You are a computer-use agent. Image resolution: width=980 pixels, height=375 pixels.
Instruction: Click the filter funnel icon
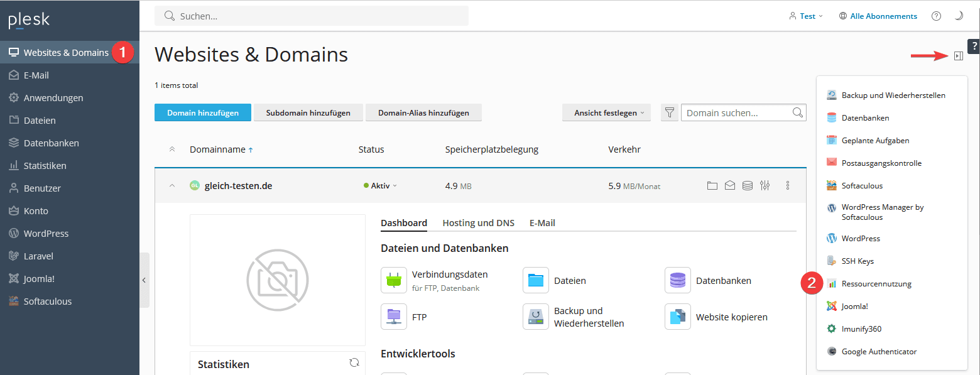670,113
